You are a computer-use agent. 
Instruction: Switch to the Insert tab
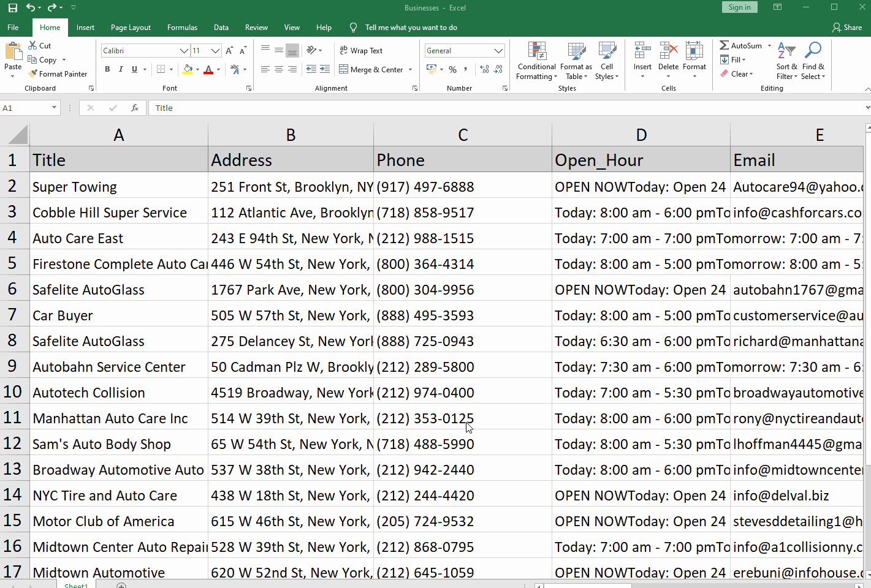coord(85,28)
